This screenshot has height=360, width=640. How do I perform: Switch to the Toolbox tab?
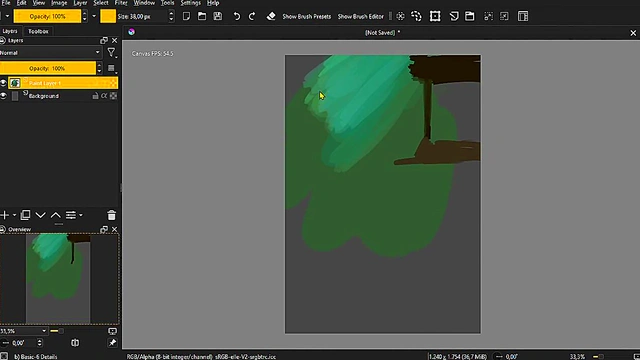[x=38, y=31]
